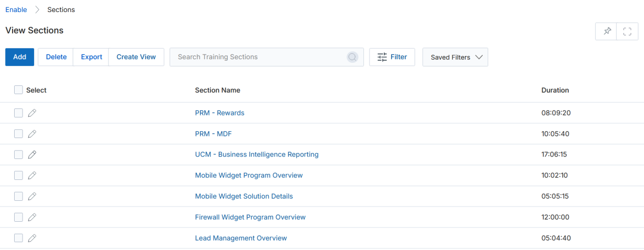Click the Create View button
The height and width of the screenshot is (250, 644).
pyautogui.click(x=136, y=57)
